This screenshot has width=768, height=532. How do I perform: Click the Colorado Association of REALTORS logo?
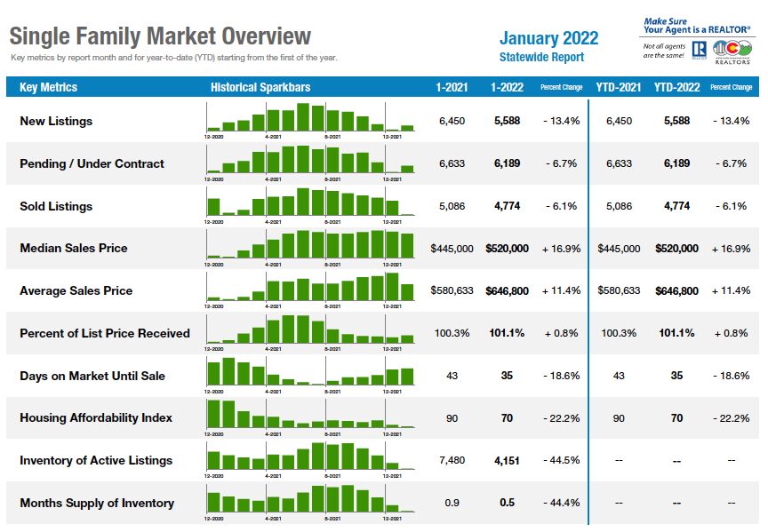coord(732,52)
